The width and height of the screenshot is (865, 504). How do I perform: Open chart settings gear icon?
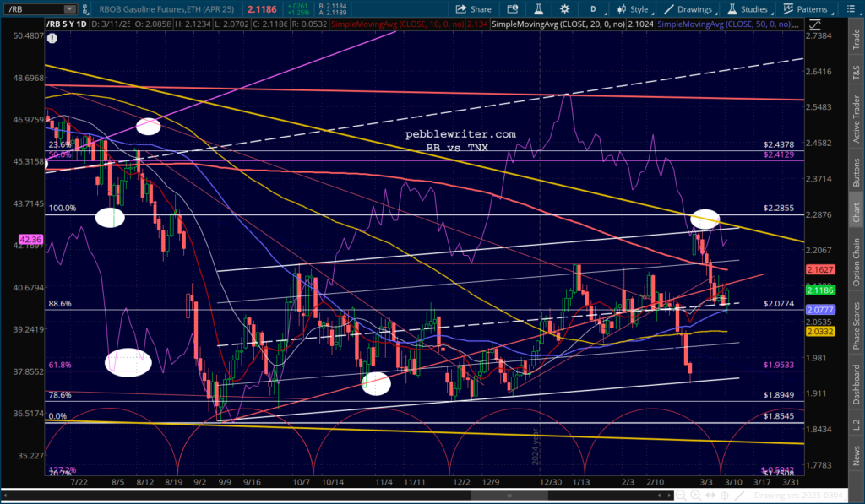pyautogui.click(x=564, y=8)
